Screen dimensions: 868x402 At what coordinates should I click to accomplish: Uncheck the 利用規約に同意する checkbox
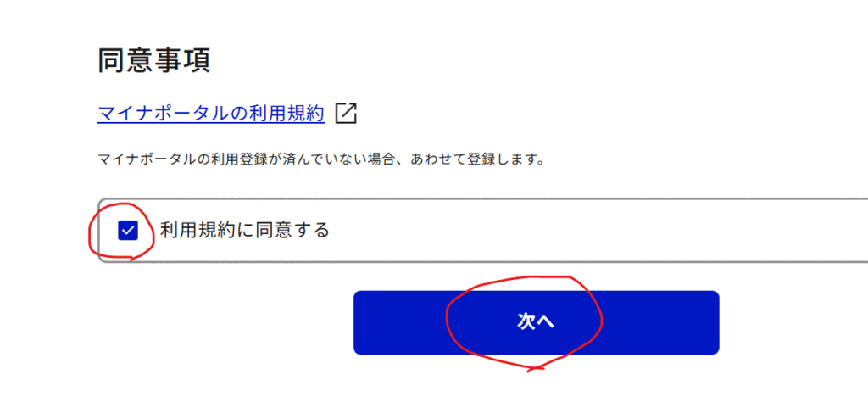pyautogui.click(x=128, y=231)
